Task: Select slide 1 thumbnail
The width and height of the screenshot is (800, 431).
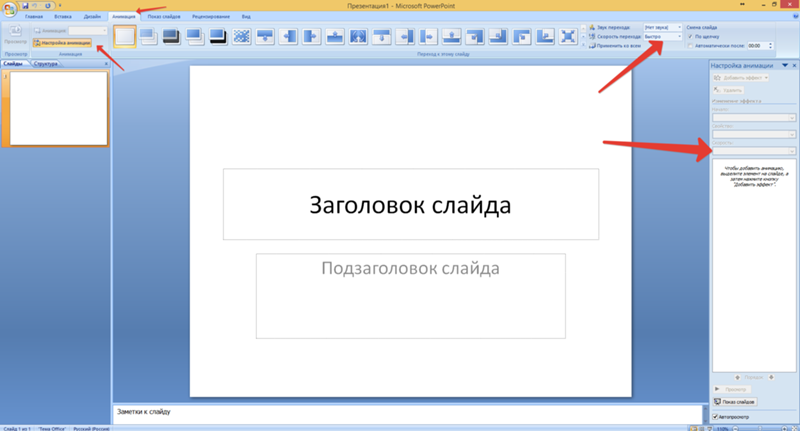Action: [x=59, y=108]
